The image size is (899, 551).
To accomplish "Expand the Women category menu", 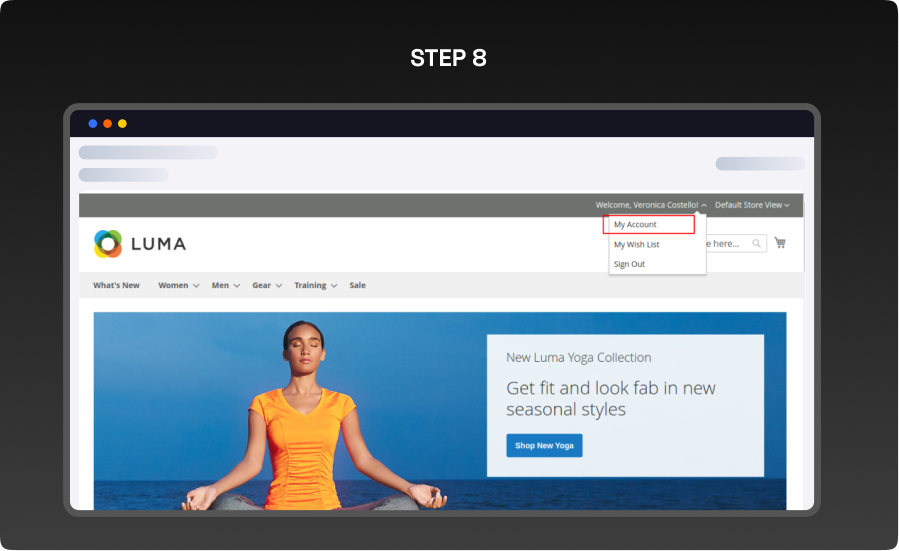I will [x=178, y=285].
